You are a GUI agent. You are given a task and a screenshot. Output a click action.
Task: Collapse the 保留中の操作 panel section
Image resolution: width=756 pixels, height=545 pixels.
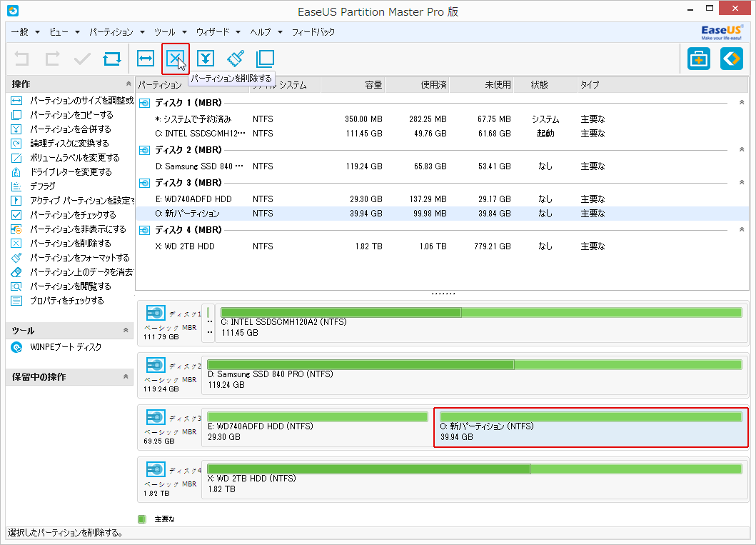click(x=126, y=376)
